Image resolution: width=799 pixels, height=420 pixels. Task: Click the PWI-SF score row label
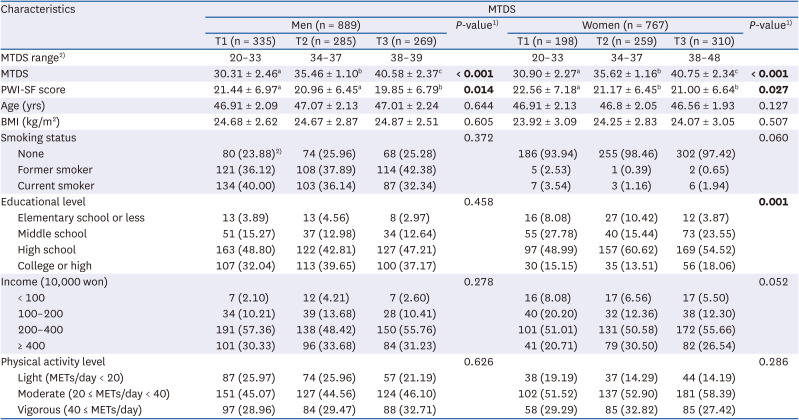click(x=38, y=89)
